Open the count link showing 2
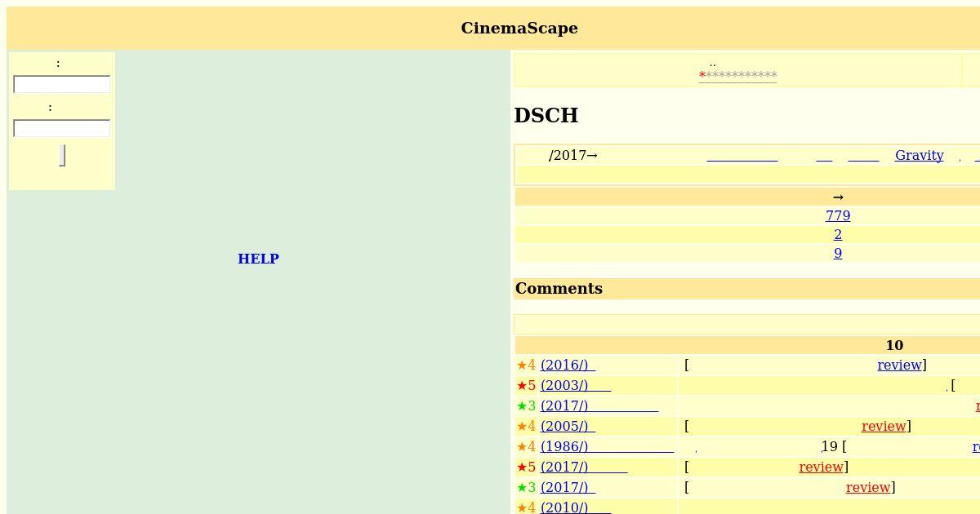 pos(838,234)
